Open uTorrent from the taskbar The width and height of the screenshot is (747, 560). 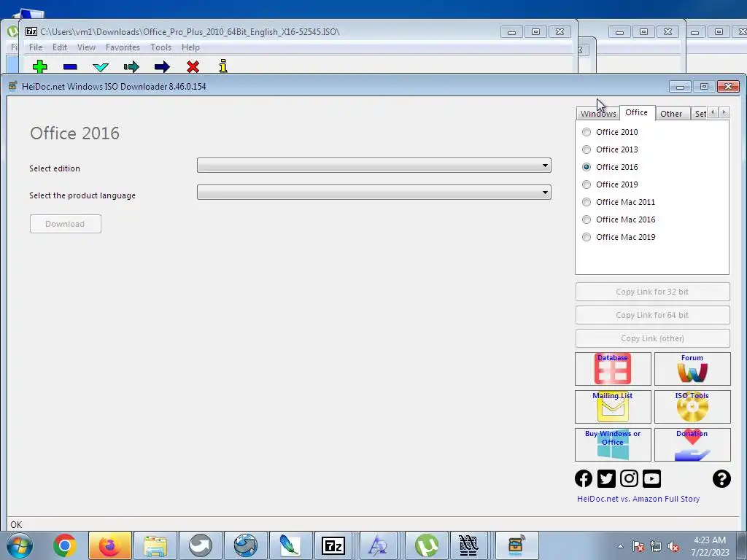[x=426, y=545]
